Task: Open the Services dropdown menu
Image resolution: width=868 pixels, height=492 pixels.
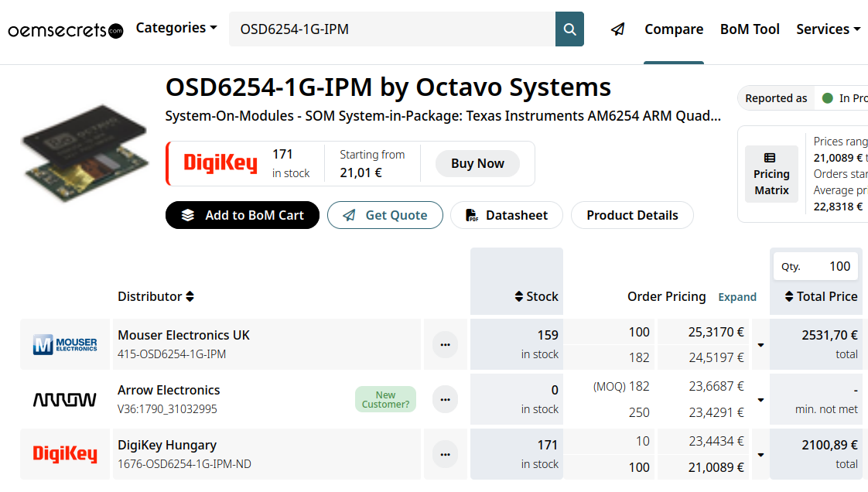Action: click(828, 29)
